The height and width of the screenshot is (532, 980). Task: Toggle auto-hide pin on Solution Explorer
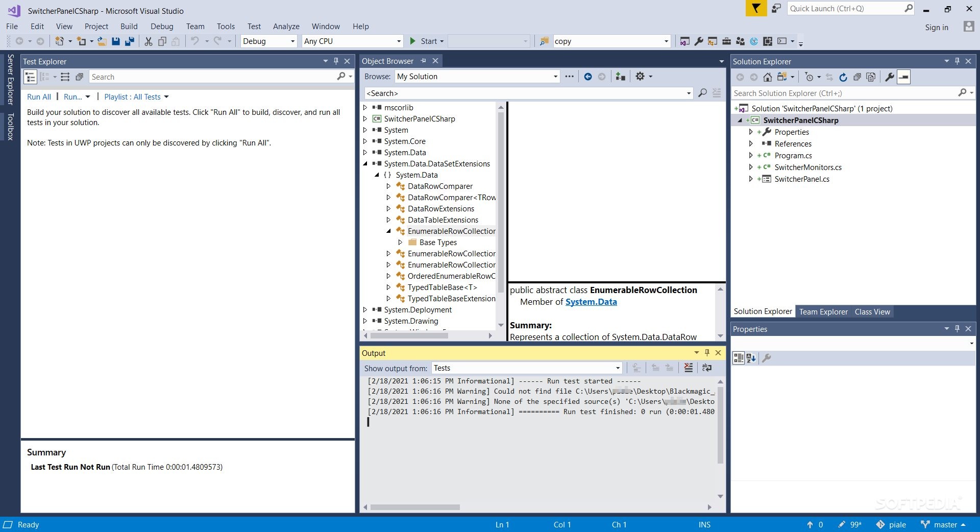pyautogui.click(x=957, y=61)
